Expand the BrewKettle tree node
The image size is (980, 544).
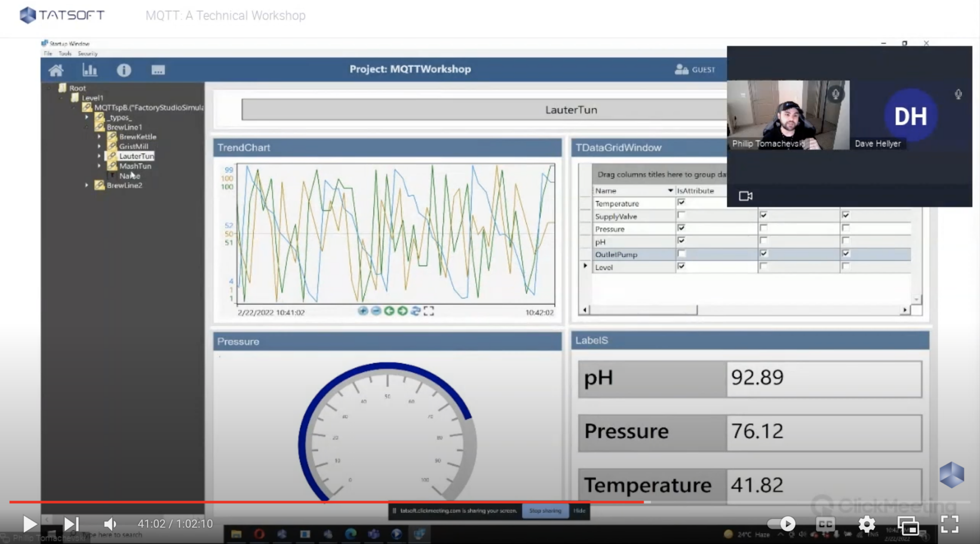pyautogui.click(x=99, y=136)
